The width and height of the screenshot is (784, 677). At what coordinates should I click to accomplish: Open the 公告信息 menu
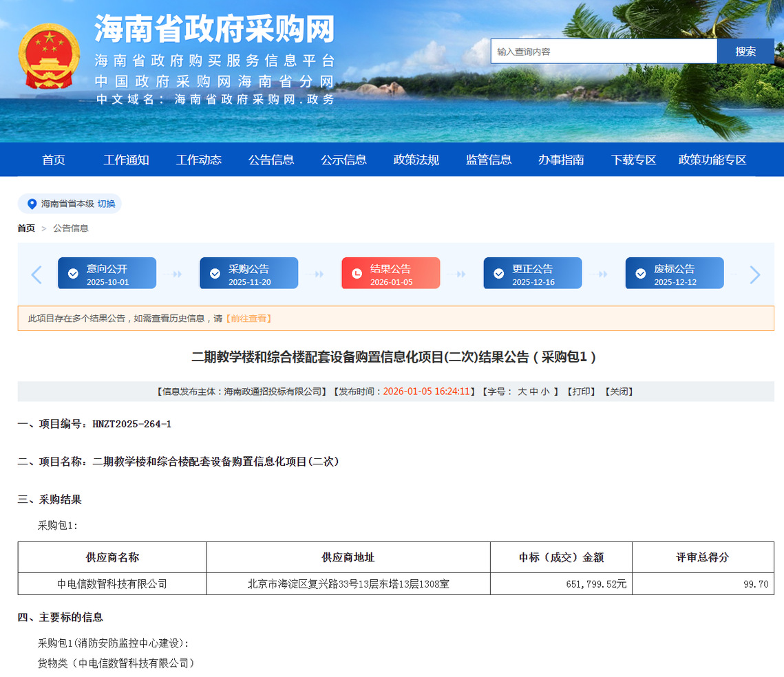click(271, 160)
